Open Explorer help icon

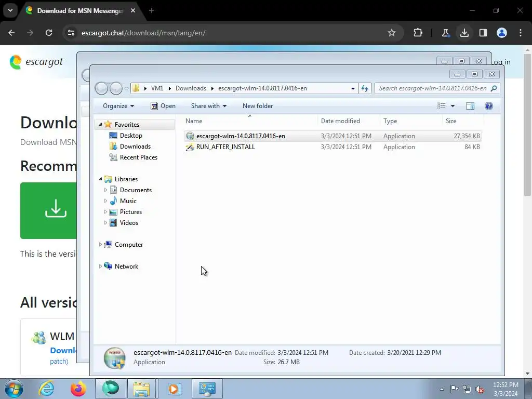(x=488, y=106)
